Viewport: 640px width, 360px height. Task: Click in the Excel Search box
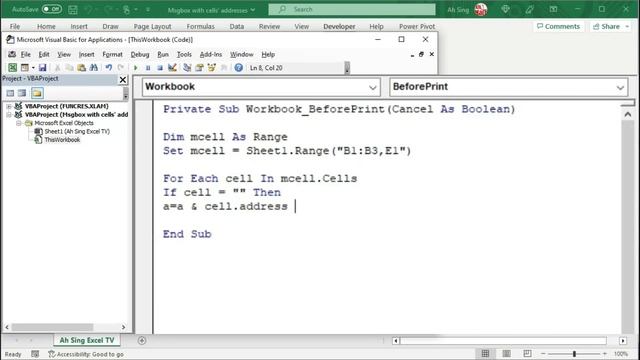click(352, 9)
